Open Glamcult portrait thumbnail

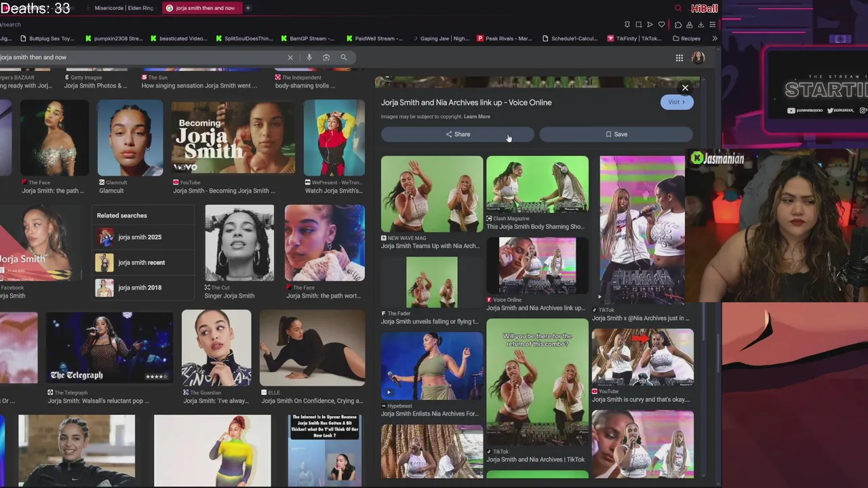(130, 138)
